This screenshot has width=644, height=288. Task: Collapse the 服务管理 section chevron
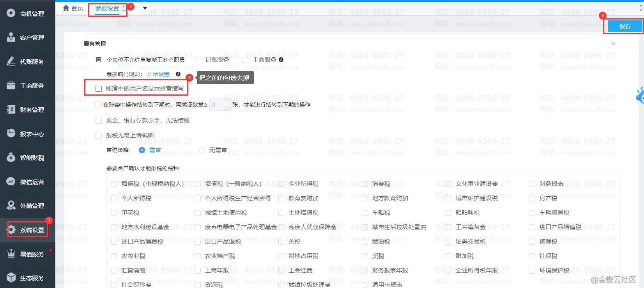tap(613, 44)
